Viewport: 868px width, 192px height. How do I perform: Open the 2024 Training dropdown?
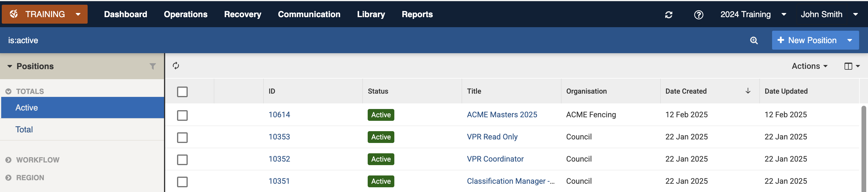(753, 14)
